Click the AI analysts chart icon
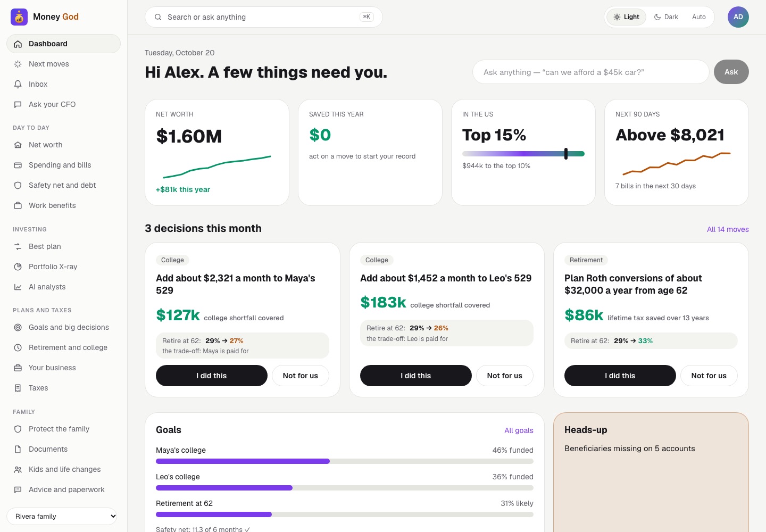 pyautogui.click(x=18, y=287)
